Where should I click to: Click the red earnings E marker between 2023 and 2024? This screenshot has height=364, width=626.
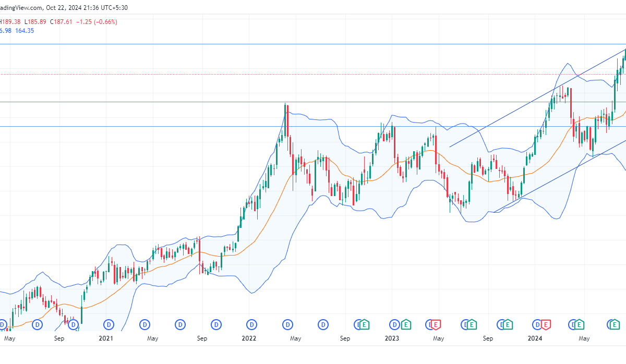click(436, 325)
